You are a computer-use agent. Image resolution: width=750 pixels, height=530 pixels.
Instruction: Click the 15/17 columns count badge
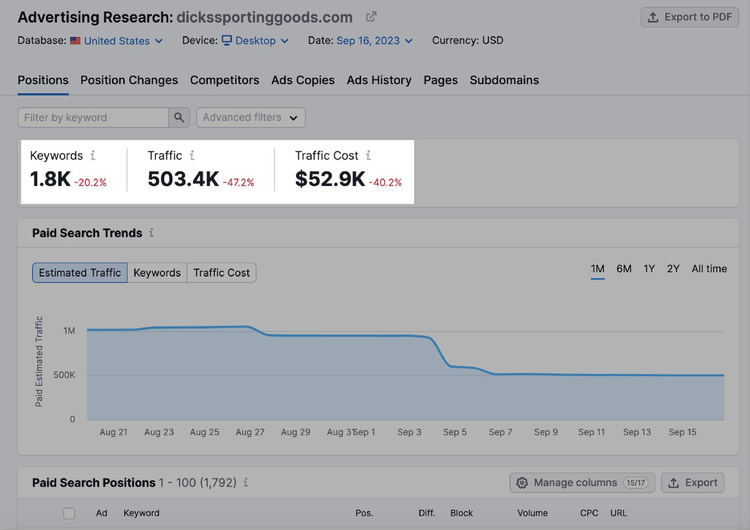tap(636, 483)
